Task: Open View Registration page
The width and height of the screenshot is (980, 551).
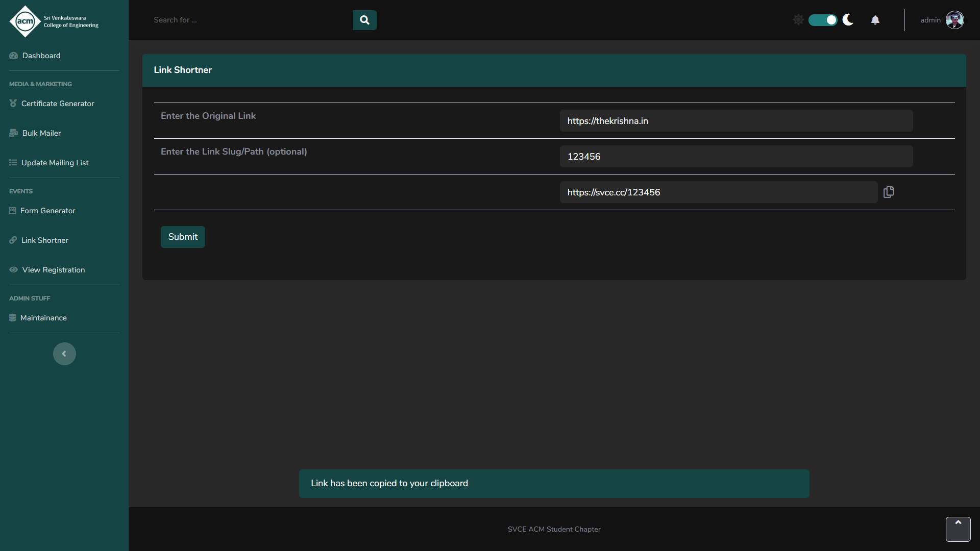Action: pos(53,270)
